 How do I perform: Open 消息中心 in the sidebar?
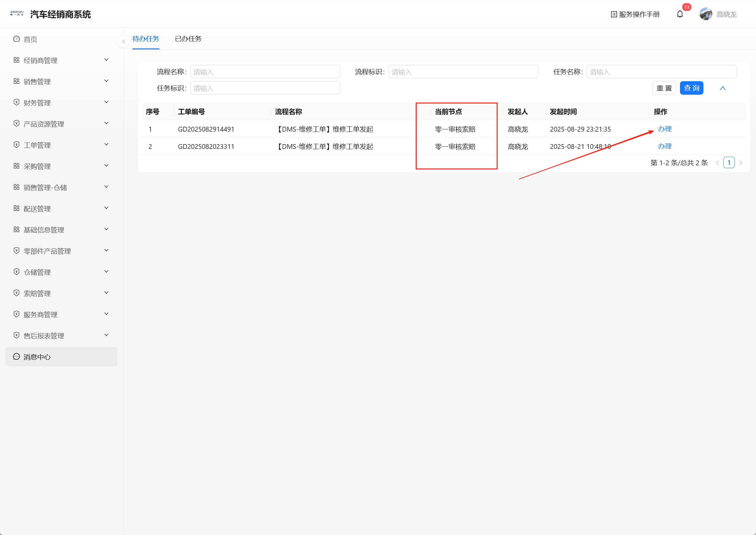pyautogui.click(x=61, y=357)
